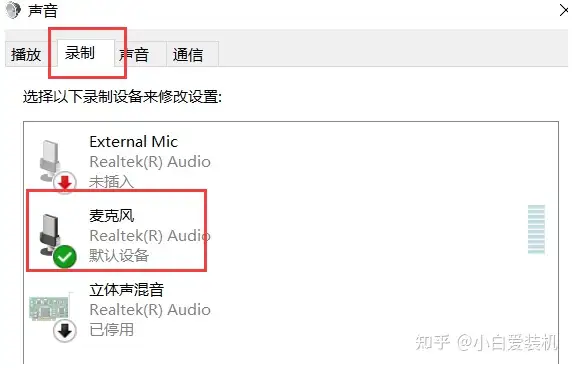Screen dimensions: 572x368
Task: Select the 麦克风 device name
Action: click(x=112, y=216)
